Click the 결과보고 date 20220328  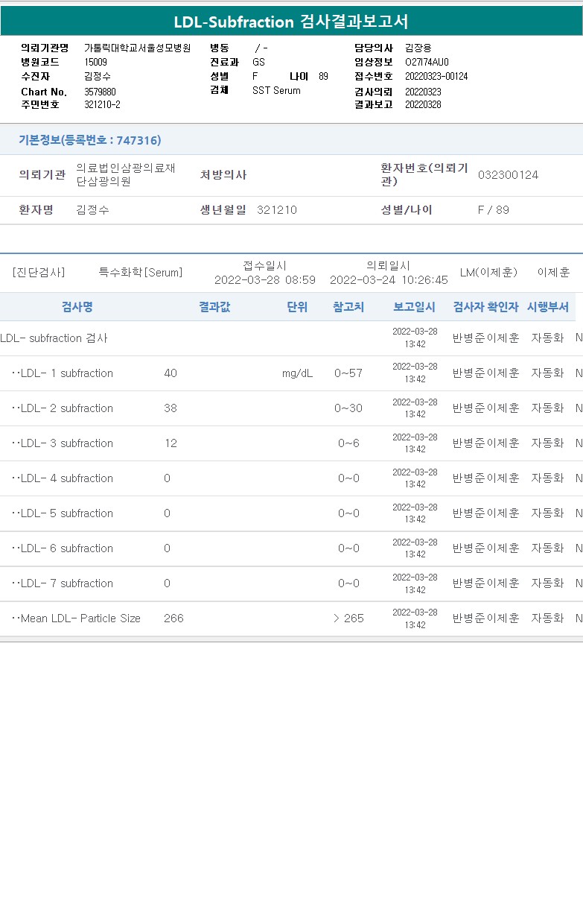pos(423,104)
